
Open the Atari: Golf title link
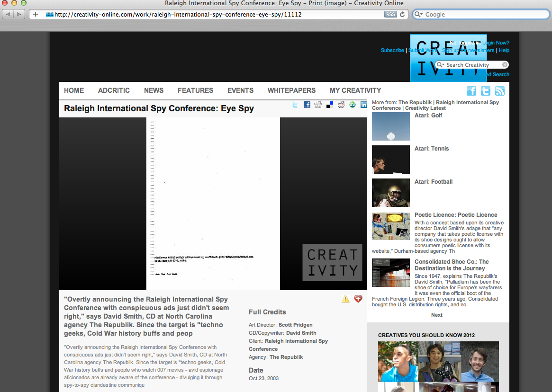[x=428, y=116]
